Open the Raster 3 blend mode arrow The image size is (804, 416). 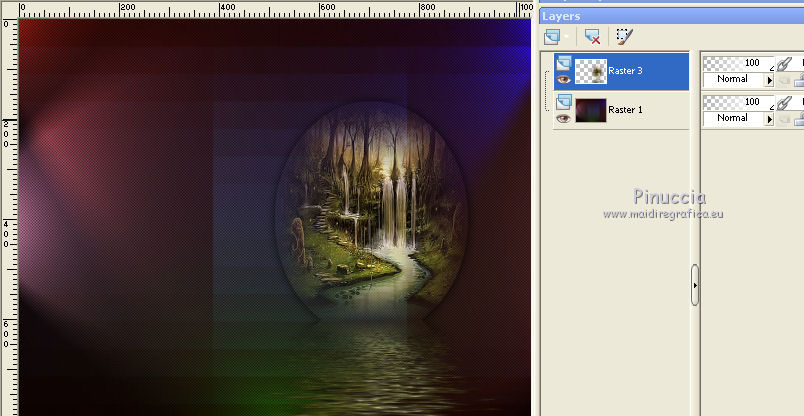tap(769, 80)
